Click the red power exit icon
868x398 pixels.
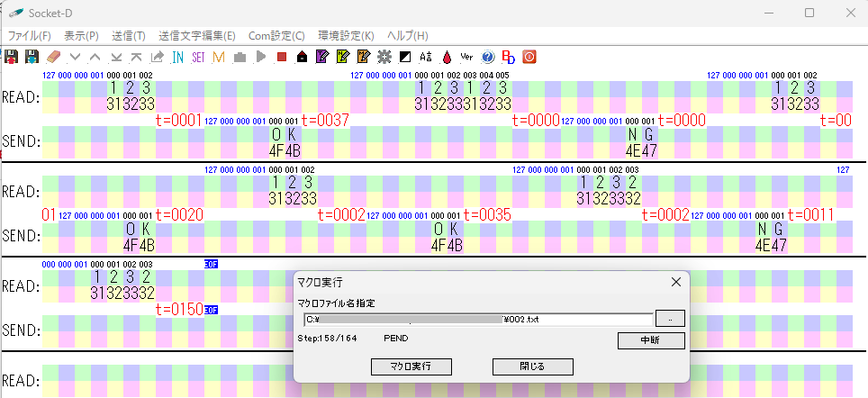[529, 57]
